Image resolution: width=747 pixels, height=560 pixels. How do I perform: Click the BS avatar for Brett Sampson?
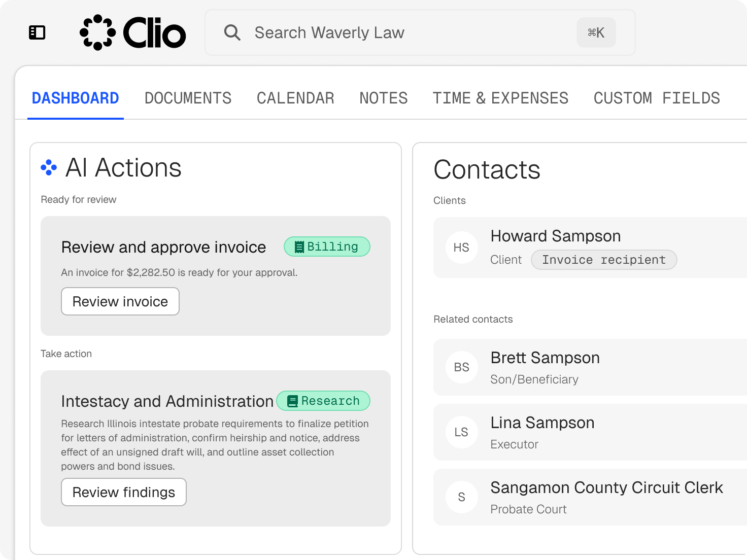pyautogui.click(x=461, y=367)
